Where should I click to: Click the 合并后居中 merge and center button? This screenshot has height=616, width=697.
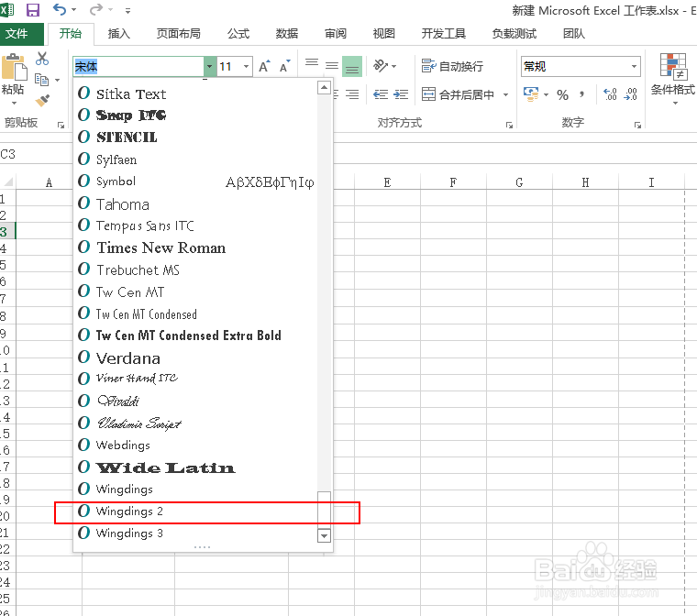point(458,94)
